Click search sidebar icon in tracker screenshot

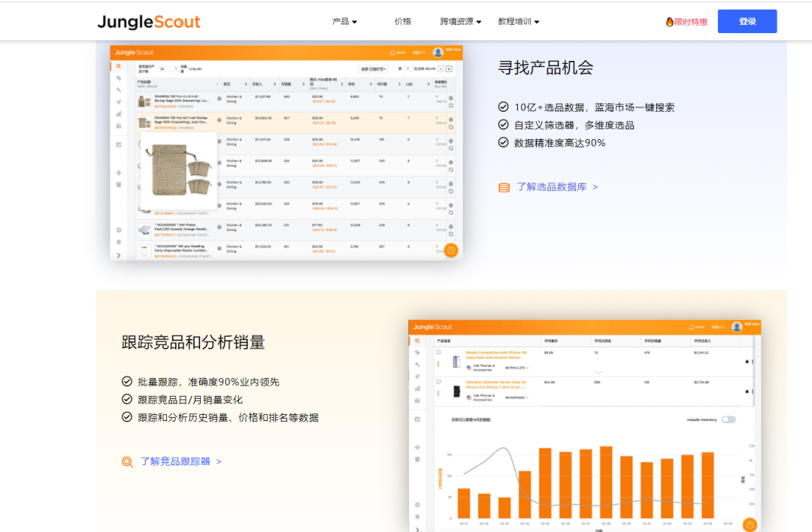(417, 340)
